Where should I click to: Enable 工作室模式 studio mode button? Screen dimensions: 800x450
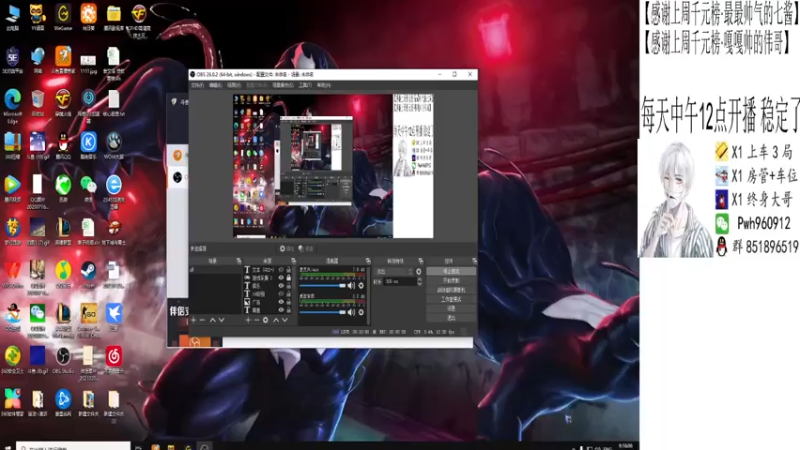click(451, 299)
